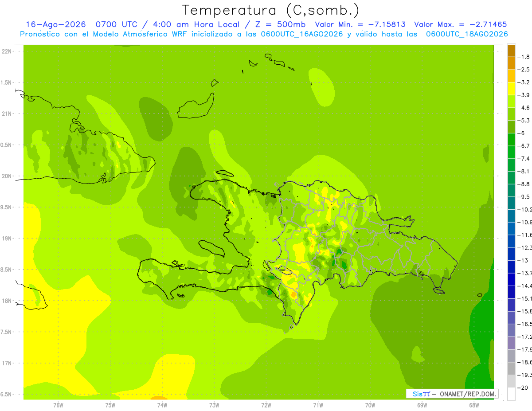
Task: Click the 68W longitude axis label
Action: [x=474, y=405]
